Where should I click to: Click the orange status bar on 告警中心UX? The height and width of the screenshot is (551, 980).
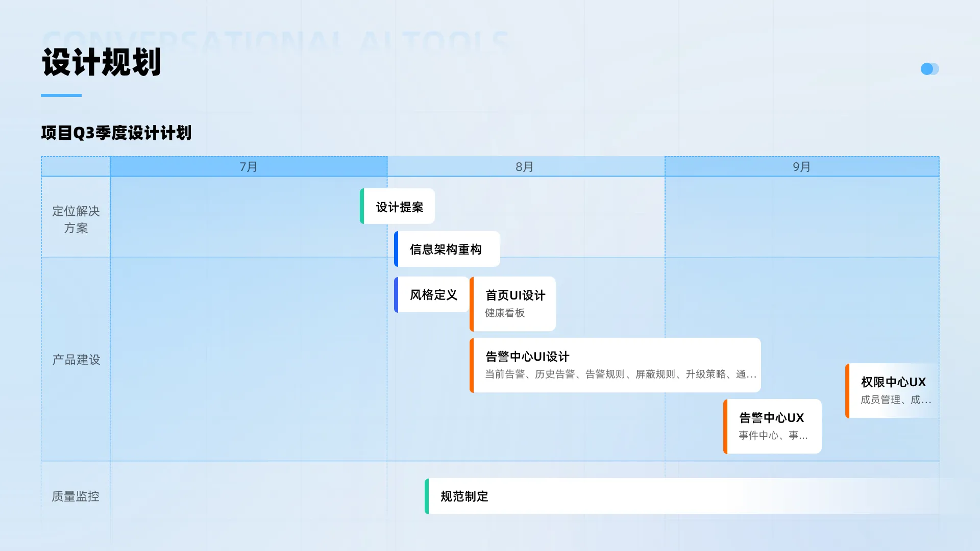[726, 426]
